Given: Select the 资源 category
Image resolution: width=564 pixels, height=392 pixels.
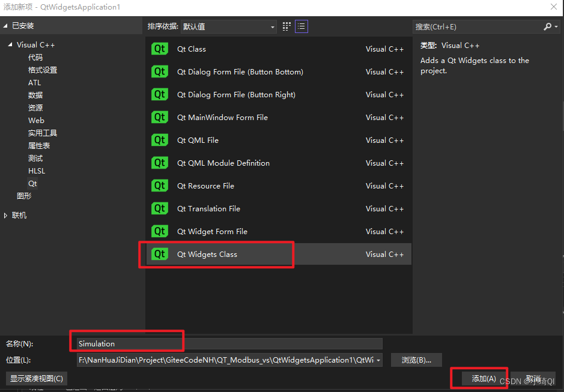Looking at the screenshot, I should coord(35,108).
